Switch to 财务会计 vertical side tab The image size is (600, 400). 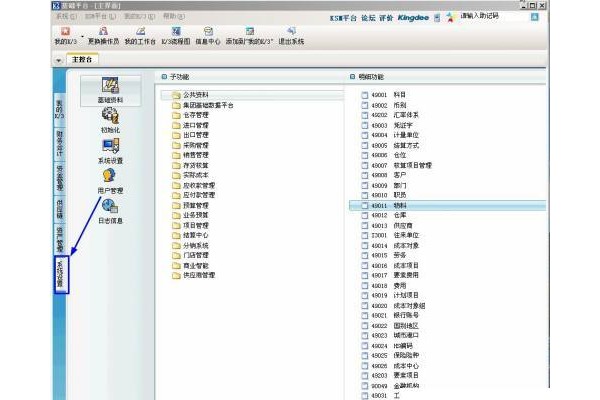(x=59, y=144)
